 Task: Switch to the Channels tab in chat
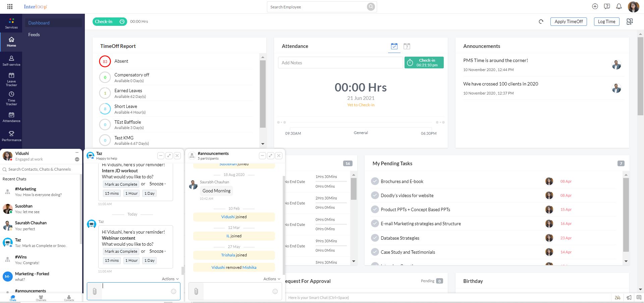(41, 298)
